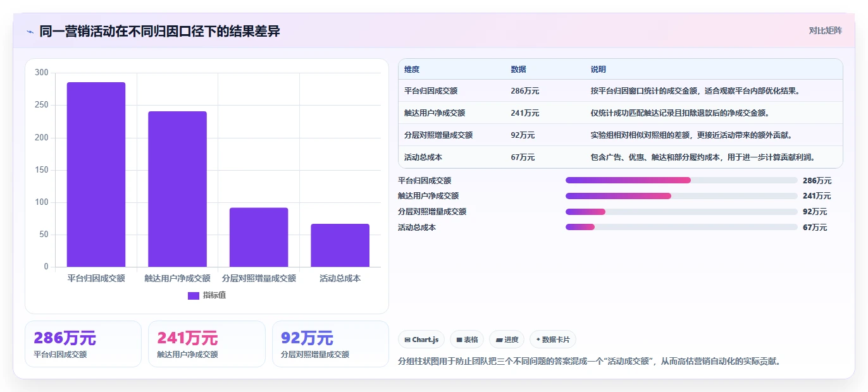Viewport: 868px width, 392px height.
Task: Click the 分层对照增量成交额 bar in chart
Action: tap(259, 237)
